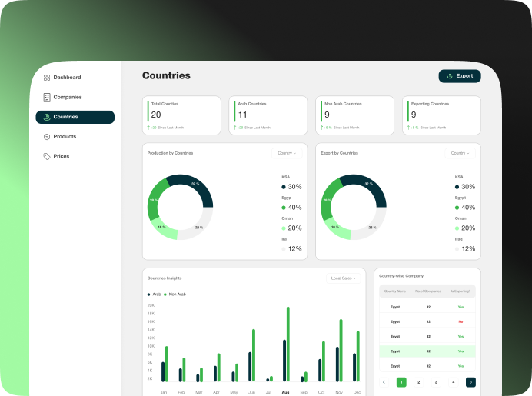Click the up arrow in Total Countries card
Image resolution: width=532 pixels, height=396 pixels.
pos(148,128)
